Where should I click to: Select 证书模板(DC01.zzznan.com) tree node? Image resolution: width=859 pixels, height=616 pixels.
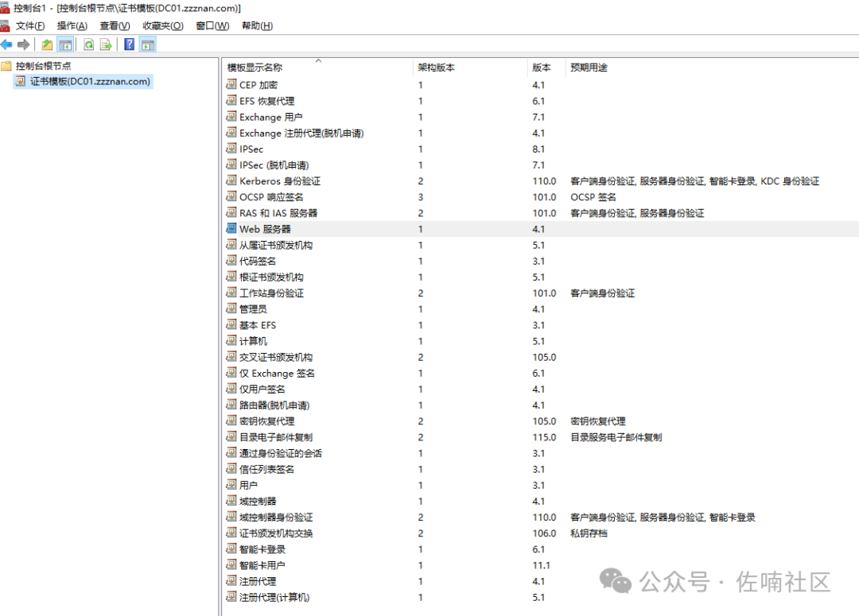coord(90,82)
